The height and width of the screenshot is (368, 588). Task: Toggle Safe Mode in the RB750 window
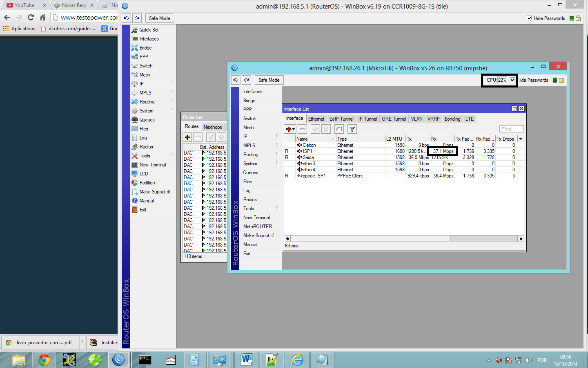(x=269, y=80)
